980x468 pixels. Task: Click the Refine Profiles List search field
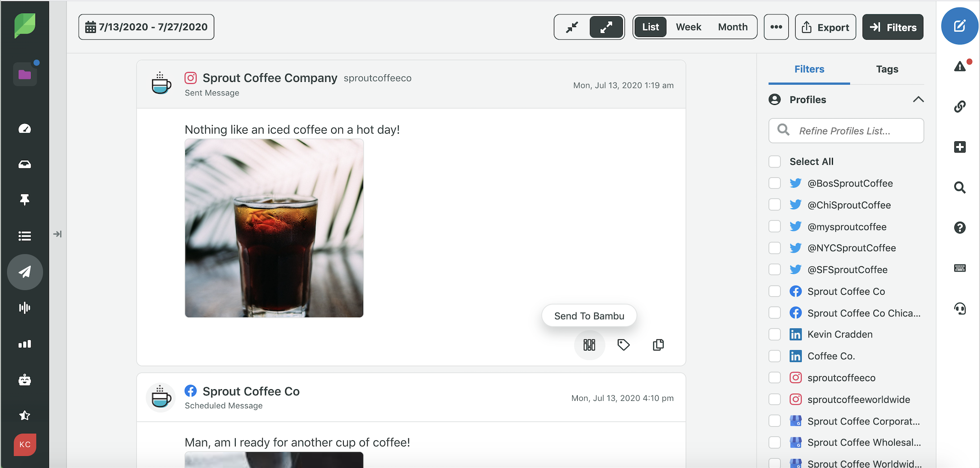[x=846, y=131]
